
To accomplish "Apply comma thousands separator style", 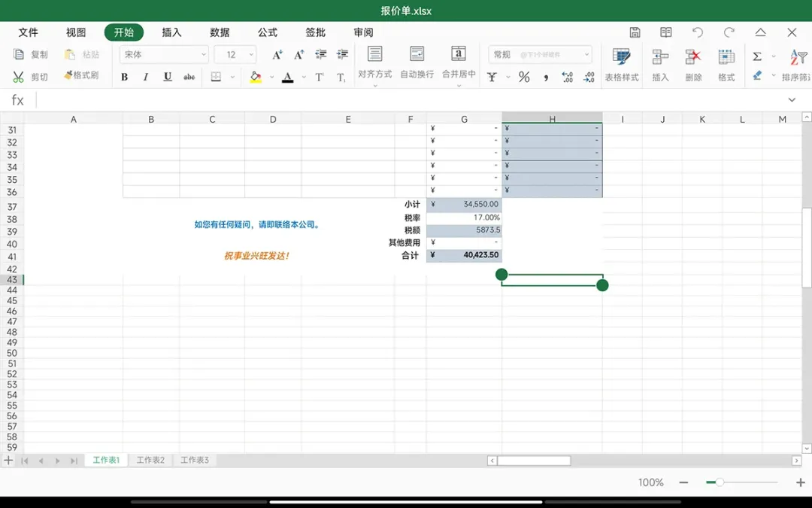I will tap(546, 78).
